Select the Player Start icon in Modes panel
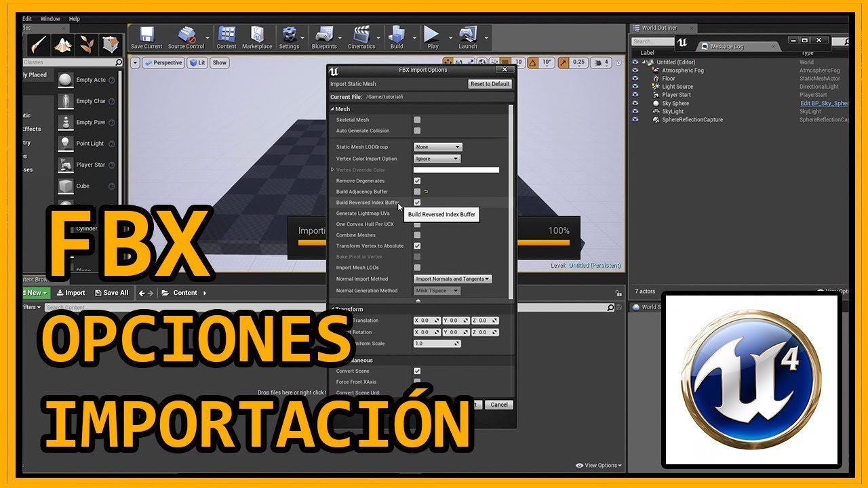Viewport: 868px width, 488px height. click(66, 165)
